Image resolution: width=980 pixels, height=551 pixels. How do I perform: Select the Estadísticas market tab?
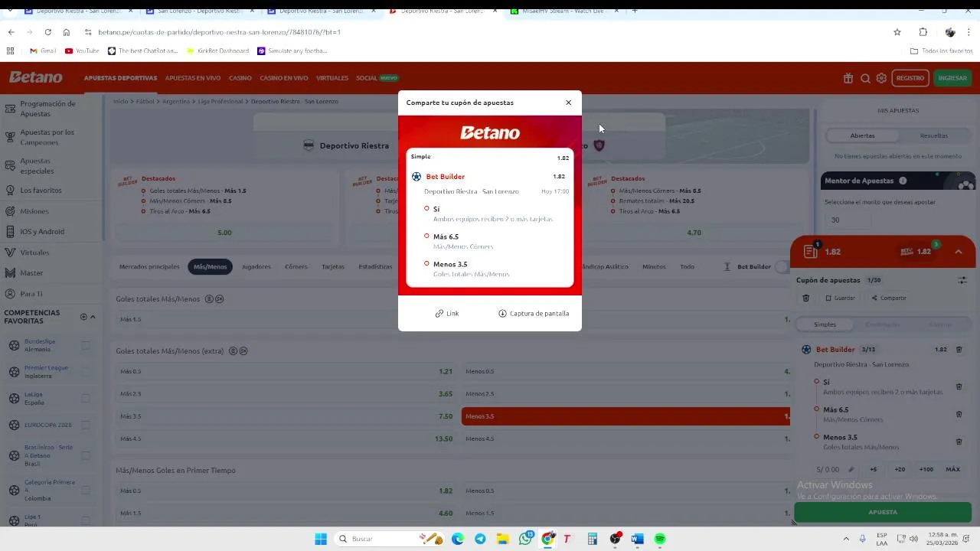pos(375,267)
